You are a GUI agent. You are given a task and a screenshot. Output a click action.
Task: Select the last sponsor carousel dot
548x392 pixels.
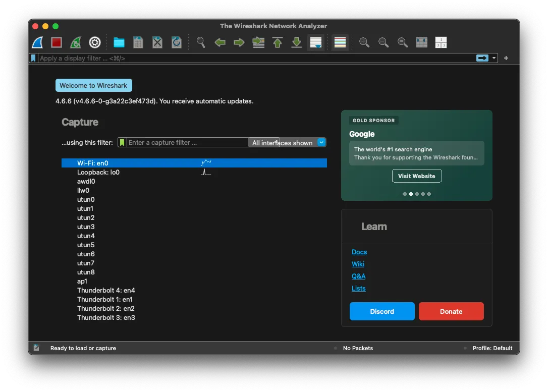(429, 194)
